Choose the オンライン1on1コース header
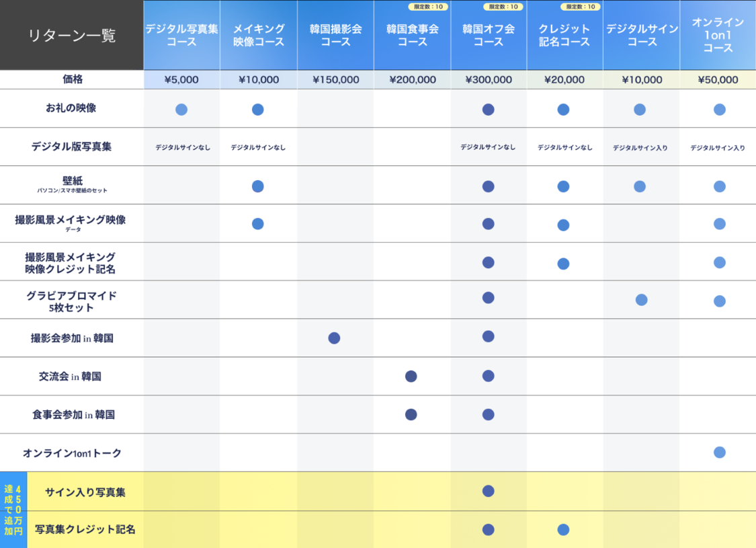 pyautogui.click(x=718, y=35)
